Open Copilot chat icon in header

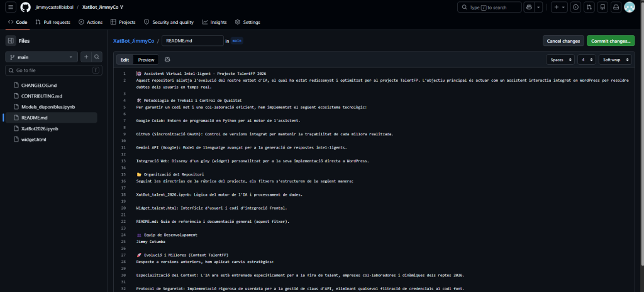[529, 7]
